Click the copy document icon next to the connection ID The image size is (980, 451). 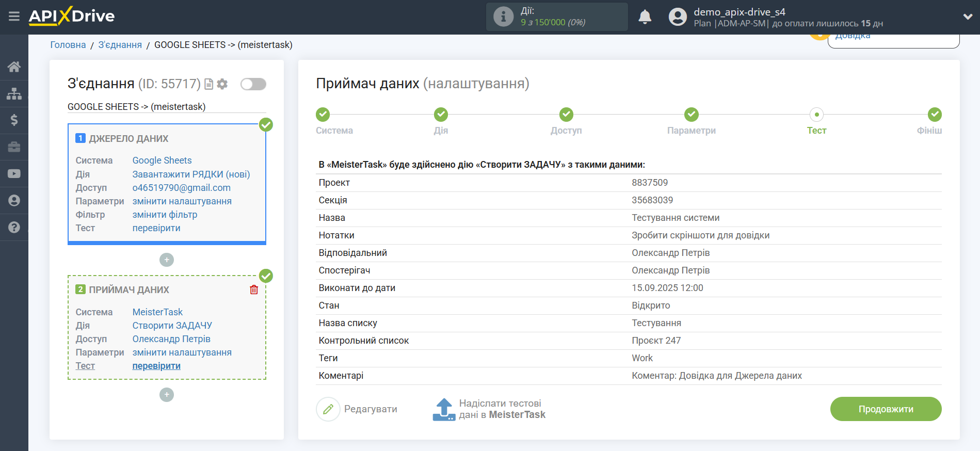209,84
